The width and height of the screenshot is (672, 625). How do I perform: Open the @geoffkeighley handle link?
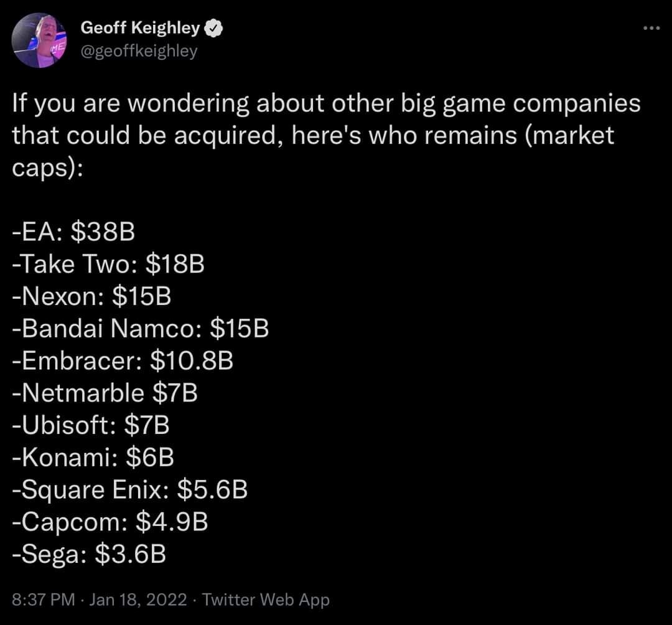click(x=139, y=51)
